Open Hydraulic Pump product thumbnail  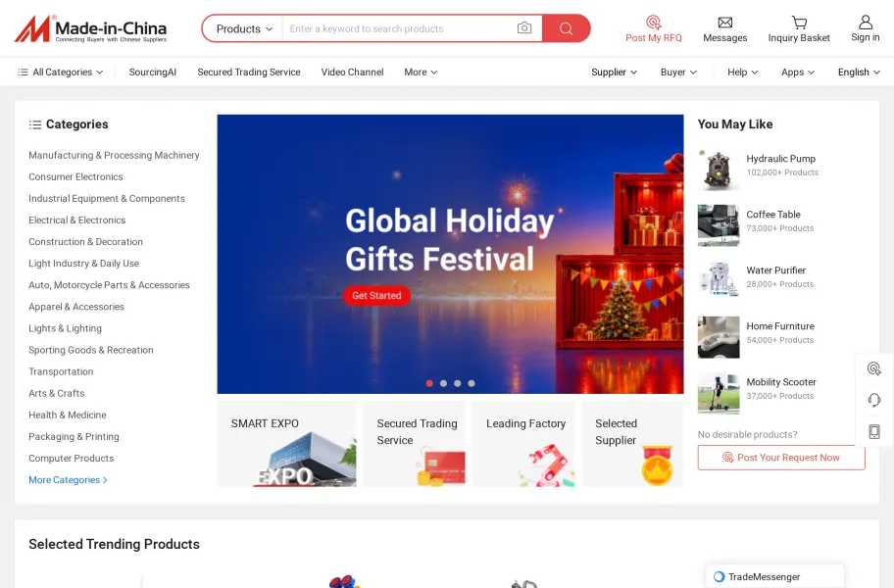point(719,171)
